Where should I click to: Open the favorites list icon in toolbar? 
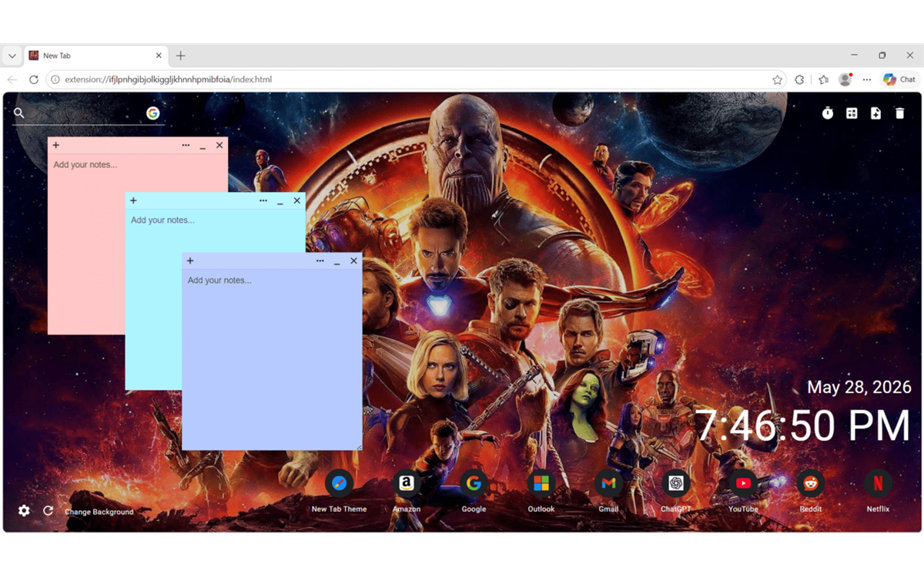(x=823, y=79)
